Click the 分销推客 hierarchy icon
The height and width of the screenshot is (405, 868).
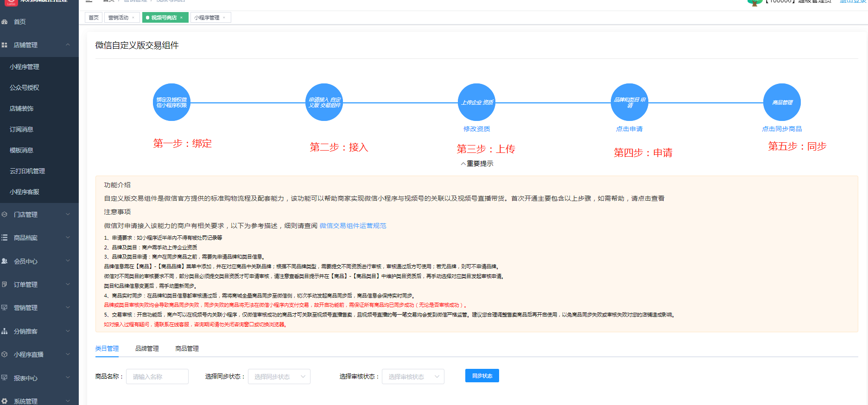5,331
